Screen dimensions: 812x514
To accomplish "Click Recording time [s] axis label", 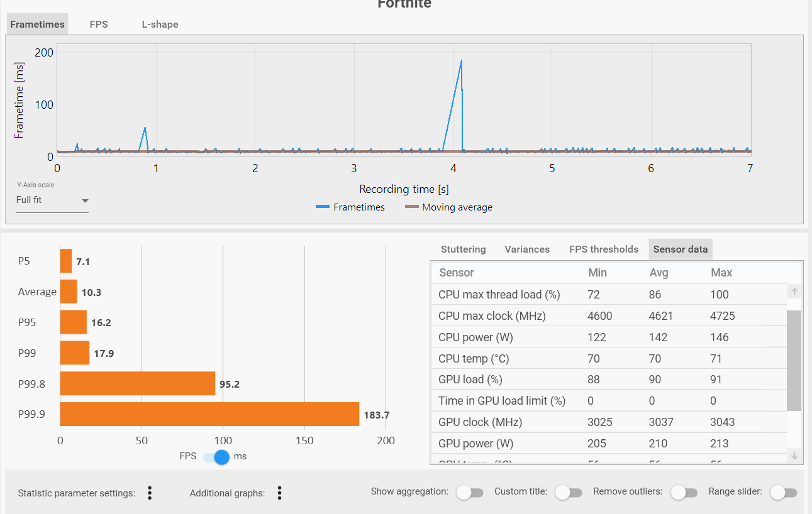I will coord(404,189).
